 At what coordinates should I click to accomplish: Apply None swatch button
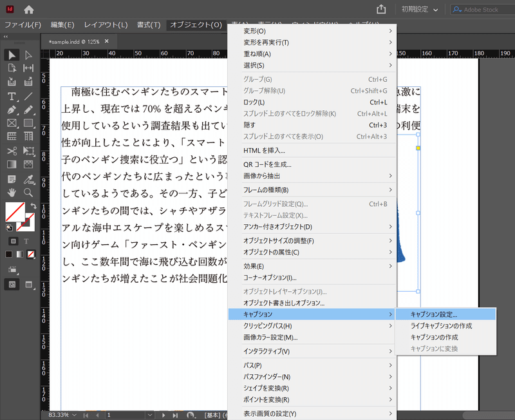31,254
